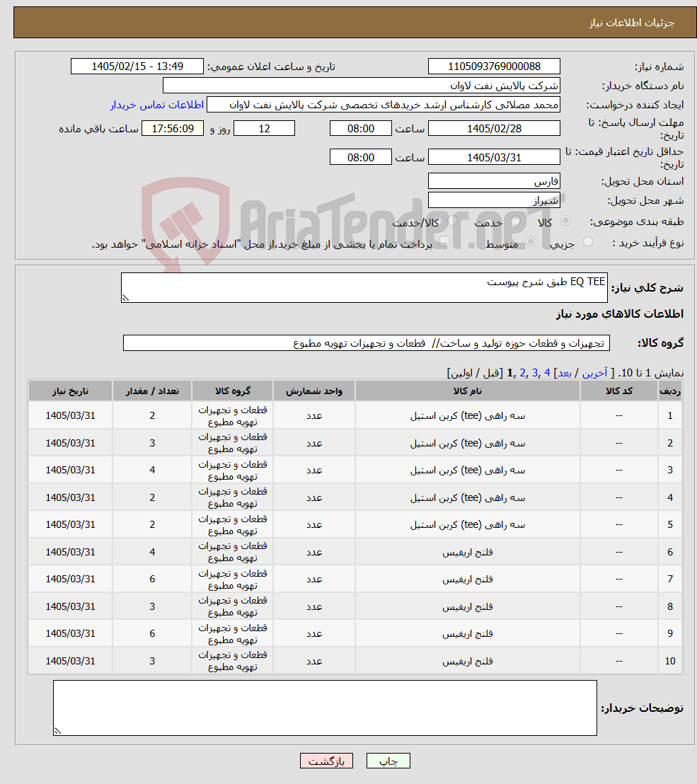697x784 pixels.
Task: Click the جزئیات اطلاعات نیاز page header
Action: click(631, 23)
